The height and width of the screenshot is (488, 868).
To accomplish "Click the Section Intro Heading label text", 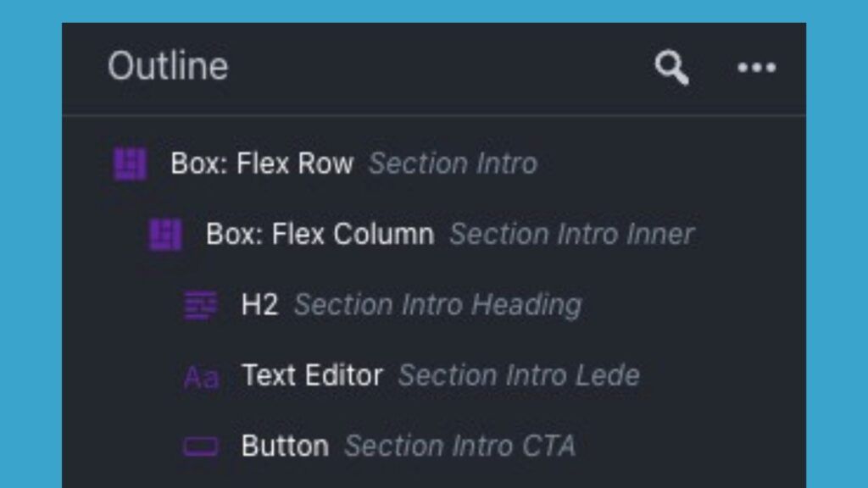I will (x=438, y=304).
